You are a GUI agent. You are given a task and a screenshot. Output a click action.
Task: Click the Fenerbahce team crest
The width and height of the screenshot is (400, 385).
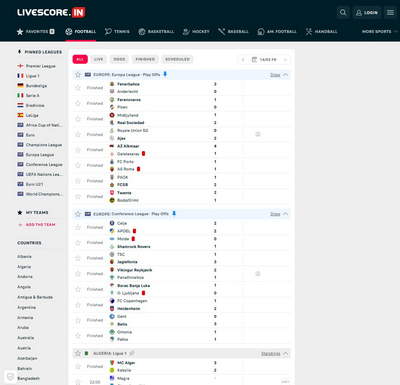pyautogui.click(x=112, y=84)
